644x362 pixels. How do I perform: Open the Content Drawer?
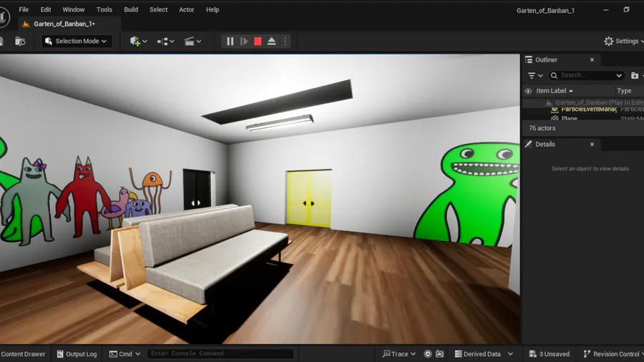(23, 354)
